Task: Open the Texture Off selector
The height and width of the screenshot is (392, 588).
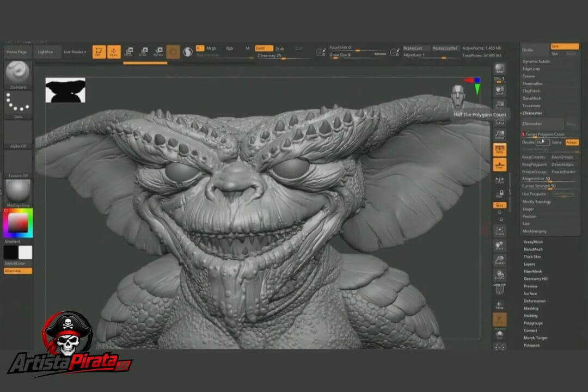Action: click(17, 164)
